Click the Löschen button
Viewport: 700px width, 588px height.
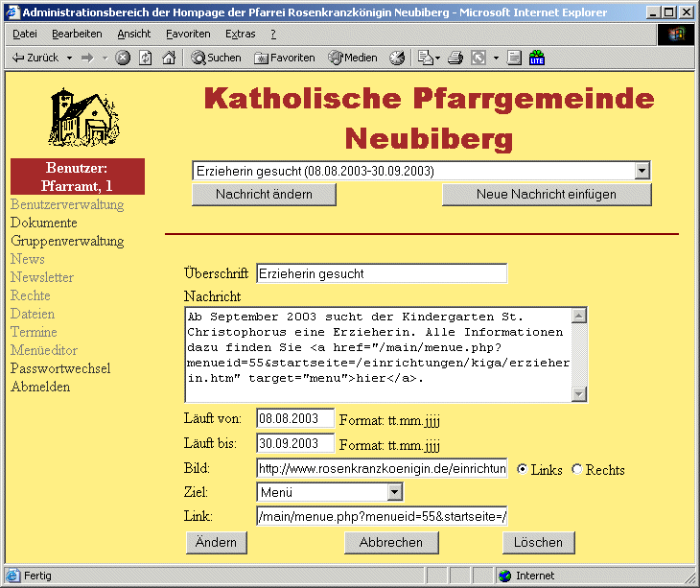pos(538,543)
